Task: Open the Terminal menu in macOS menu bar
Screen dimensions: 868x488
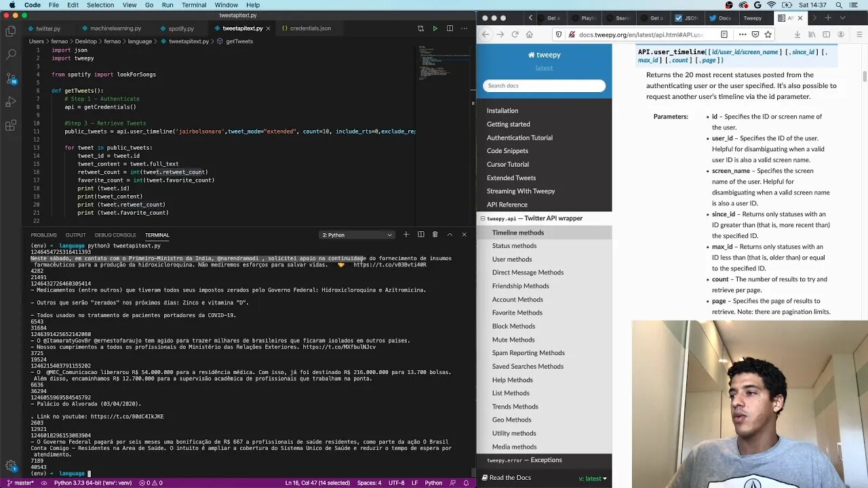Action: (x=194, y=5)
